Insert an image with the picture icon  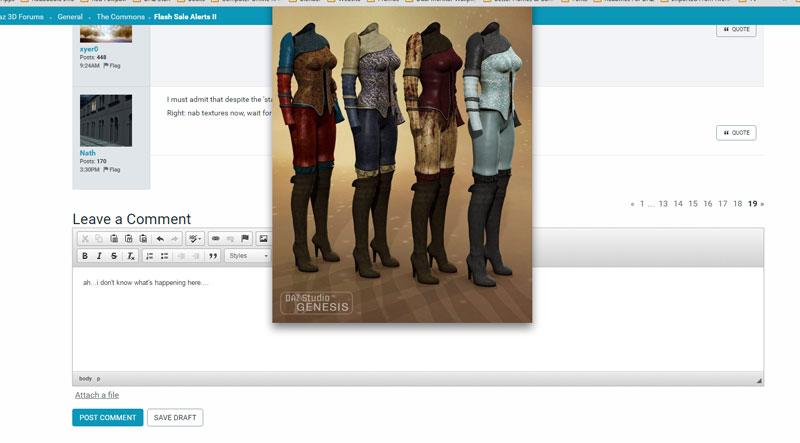[x=263, y=239]
